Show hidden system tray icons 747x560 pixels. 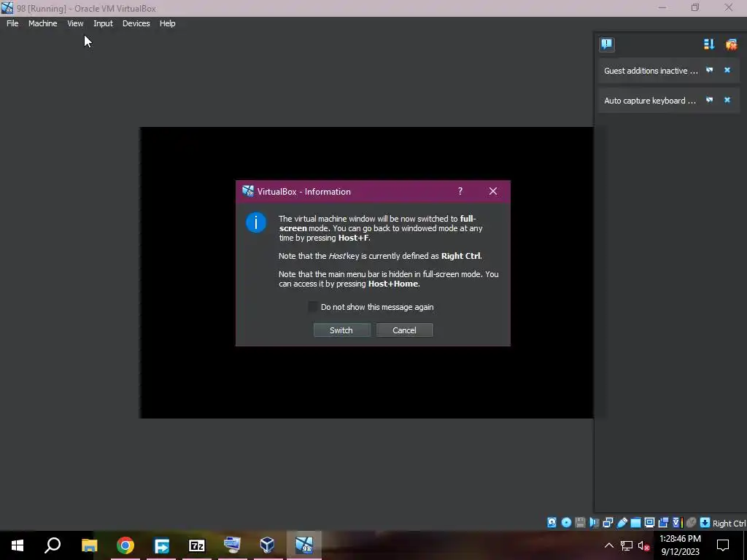(609, 545)
